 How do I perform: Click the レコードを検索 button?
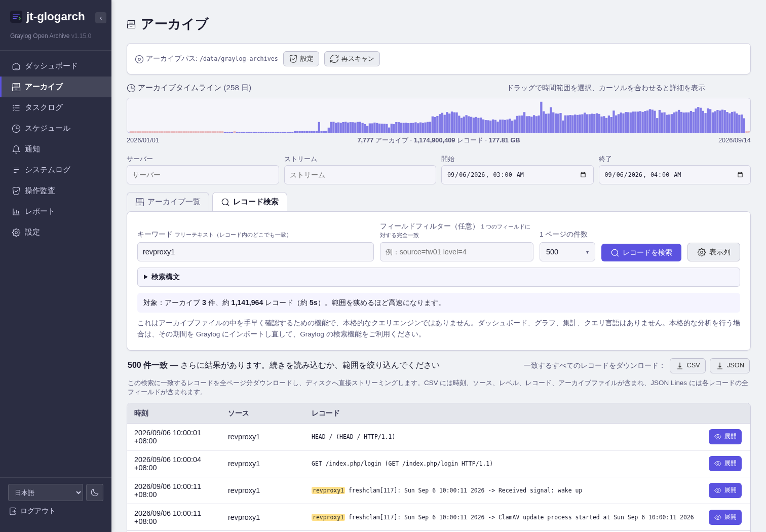click(x=641, y=252)
